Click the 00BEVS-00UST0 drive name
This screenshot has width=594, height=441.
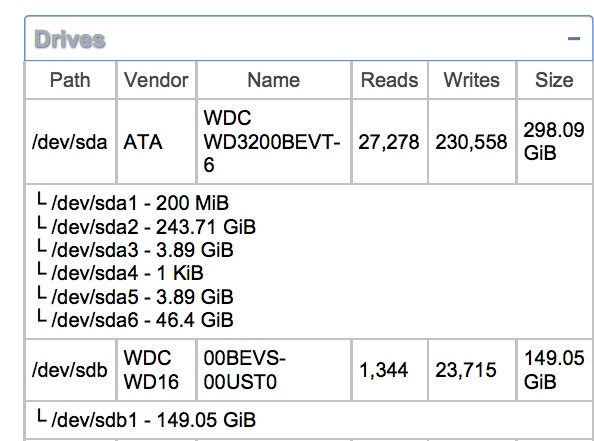244,370
